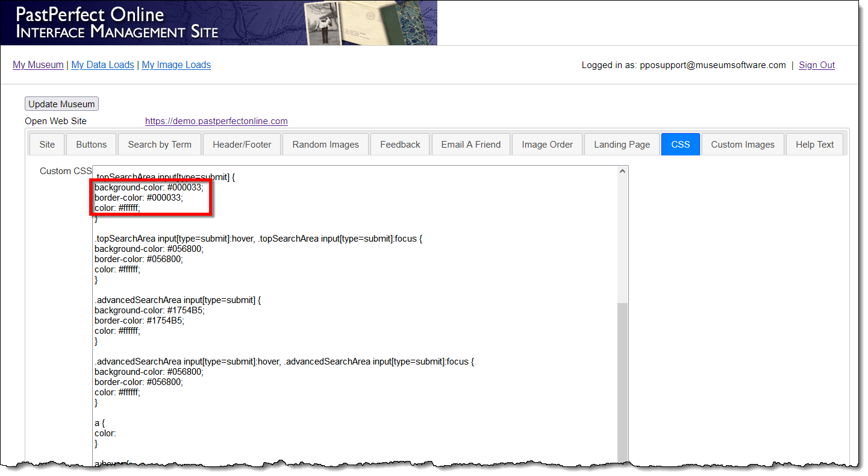Click the '.advancedSearchArea input[type=submit] {' line
868x476 pixels.
(177, 300)
